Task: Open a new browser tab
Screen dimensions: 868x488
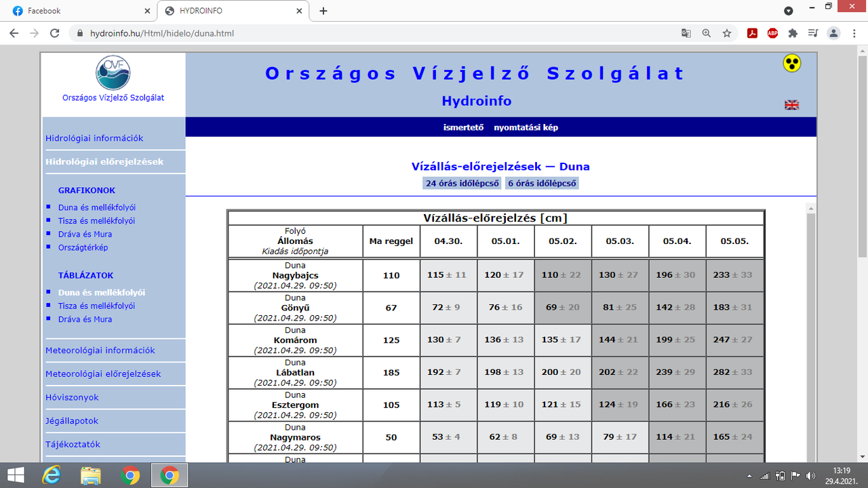Action: (x=323, y=11)
